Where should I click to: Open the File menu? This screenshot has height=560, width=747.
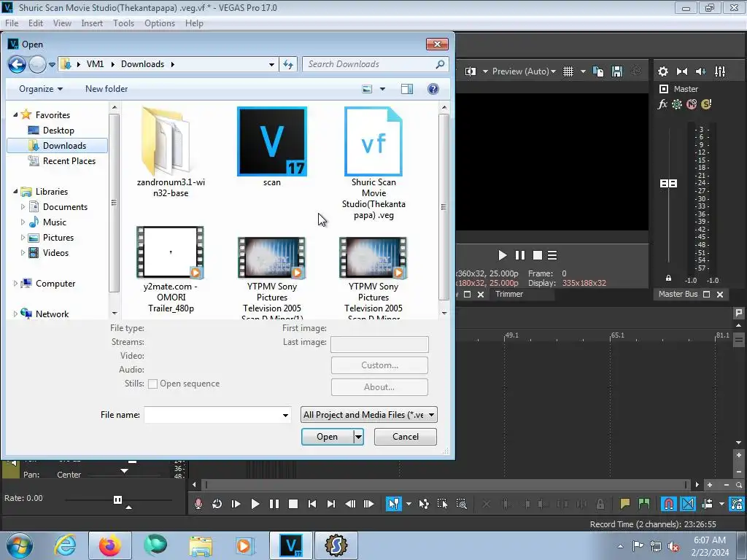pyautogui.click(x=12, y=23)
